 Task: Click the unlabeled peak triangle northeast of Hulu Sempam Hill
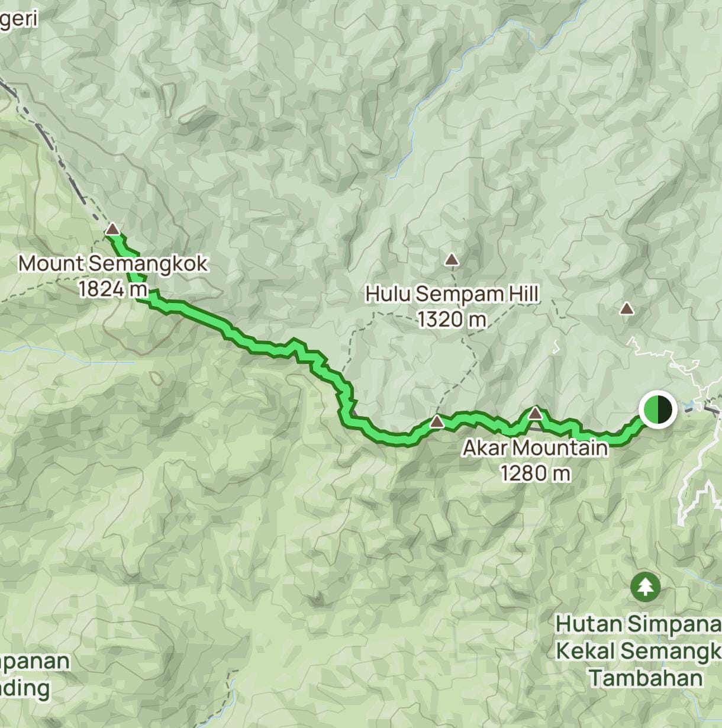tap(627, 308)
